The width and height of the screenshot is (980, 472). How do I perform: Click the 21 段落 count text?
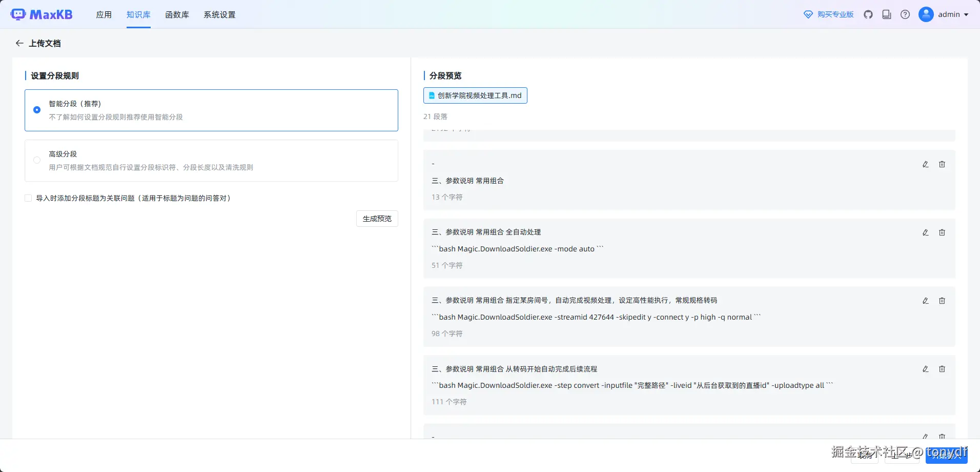click(435, 116)
